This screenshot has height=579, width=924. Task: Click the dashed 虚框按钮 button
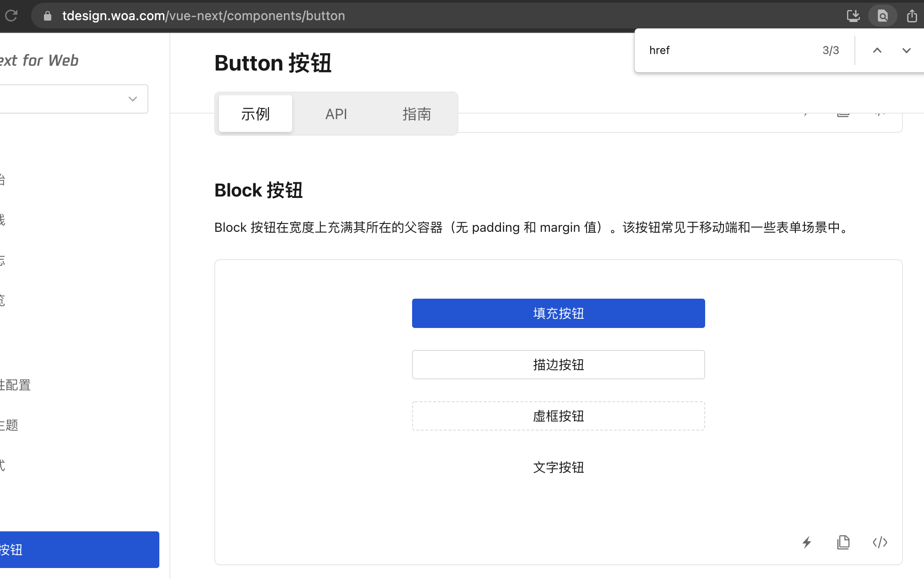[x=558, y=416]
